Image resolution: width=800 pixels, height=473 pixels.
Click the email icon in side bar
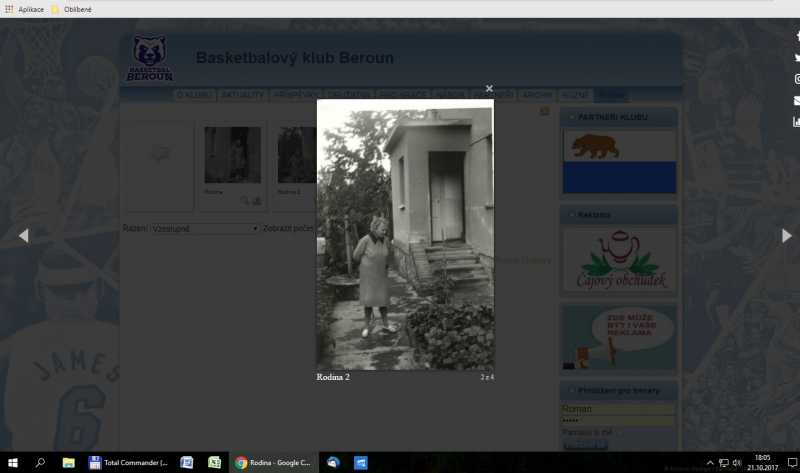[797, 101]
